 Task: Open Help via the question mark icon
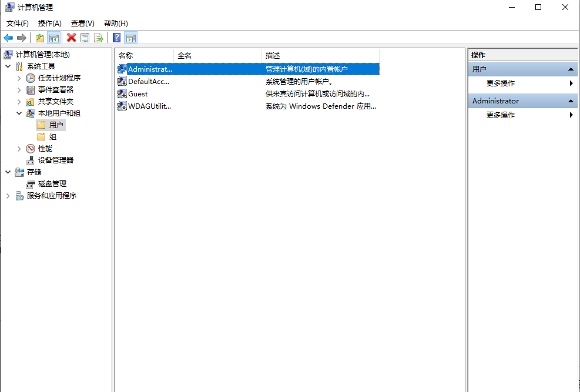(116, 38)
